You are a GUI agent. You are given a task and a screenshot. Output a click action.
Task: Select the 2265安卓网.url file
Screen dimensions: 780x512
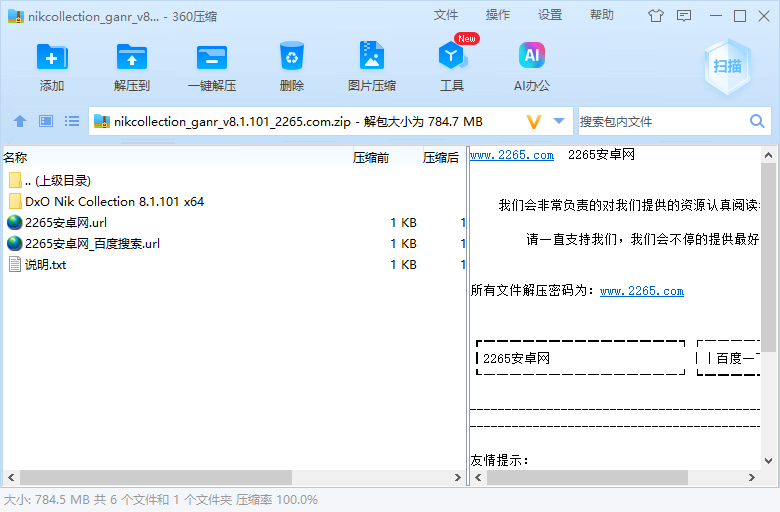coord(234,222)
